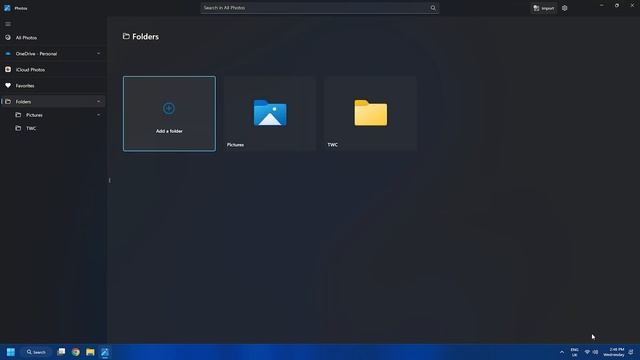Collapse the Folders section chevron

click(98, 102)
